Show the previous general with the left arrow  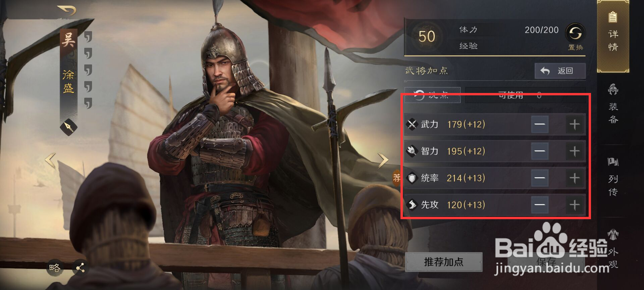50,161
